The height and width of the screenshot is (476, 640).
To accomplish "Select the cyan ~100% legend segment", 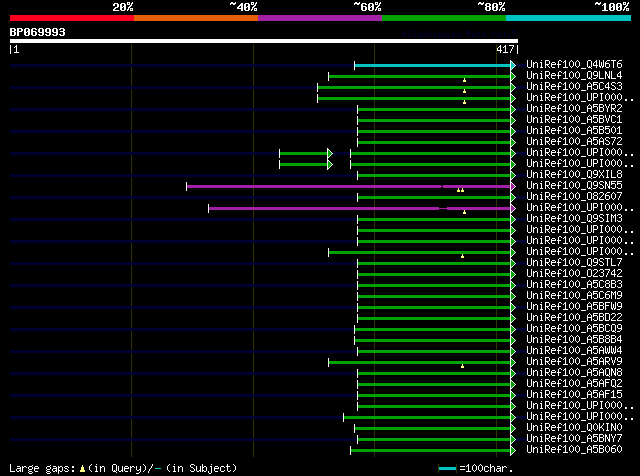I will 569,18.
